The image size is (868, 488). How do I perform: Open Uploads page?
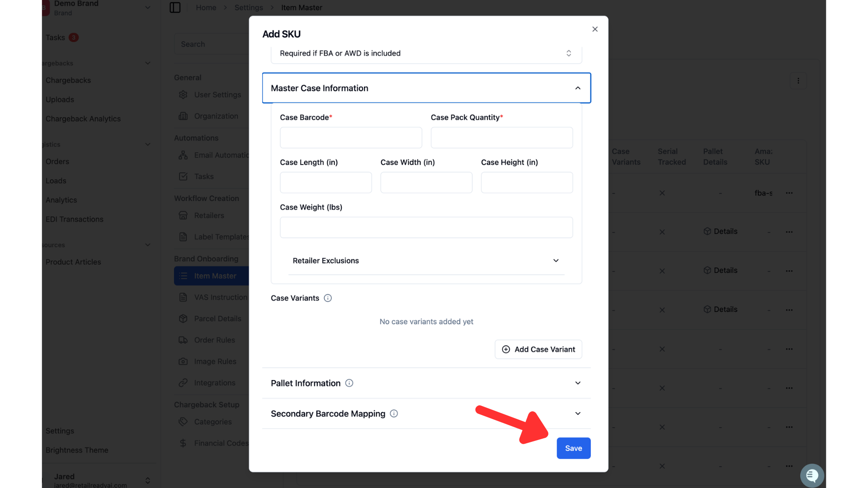point(60,99)
